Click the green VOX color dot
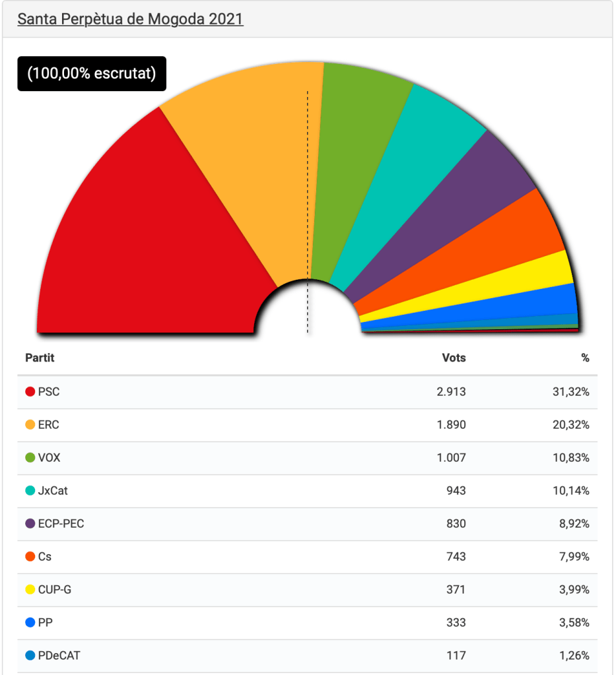Image resolution: width=616 pixels, height=675 pixels. point(30,458)
